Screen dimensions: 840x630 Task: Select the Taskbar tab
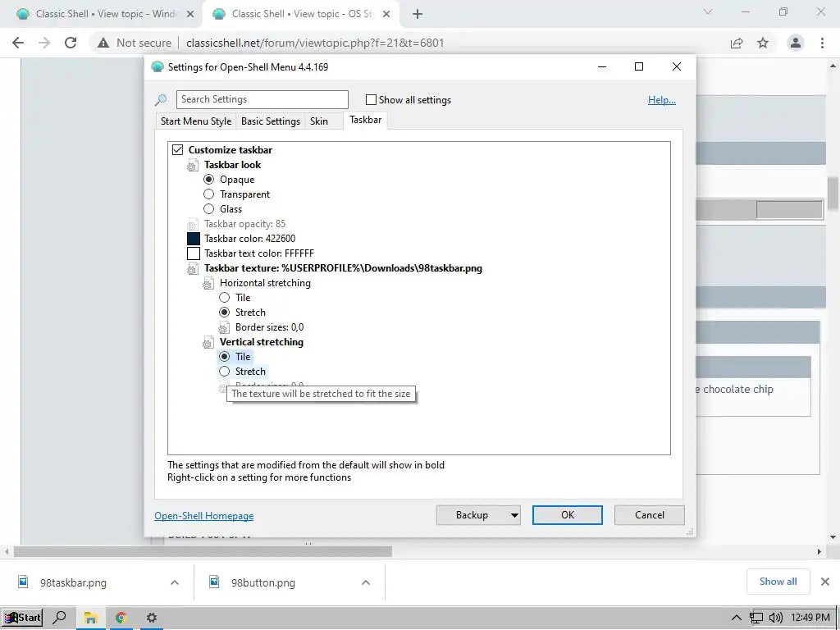pyautogui.click(x=365, y=120)
